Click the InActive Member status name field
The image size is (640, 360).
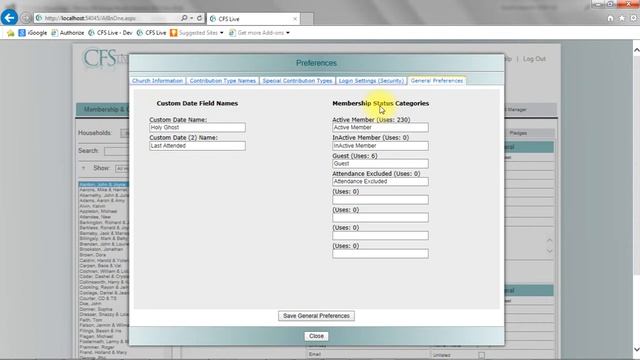[x=380, y=146]
